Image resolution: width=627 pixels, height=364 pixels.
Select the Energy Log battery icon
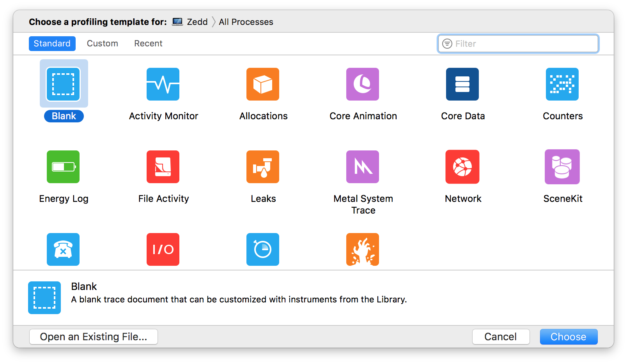pyautogui.click(x=63, y=167)
